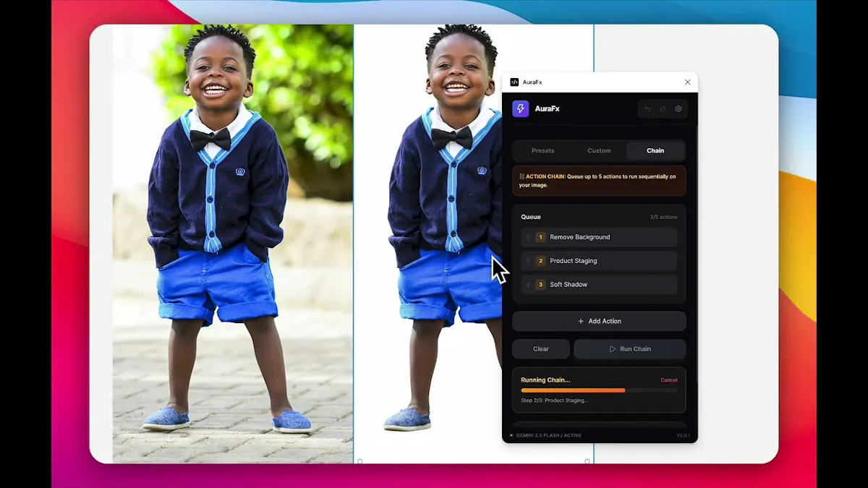Click the "Running Chain..." label

click(545, 380)
